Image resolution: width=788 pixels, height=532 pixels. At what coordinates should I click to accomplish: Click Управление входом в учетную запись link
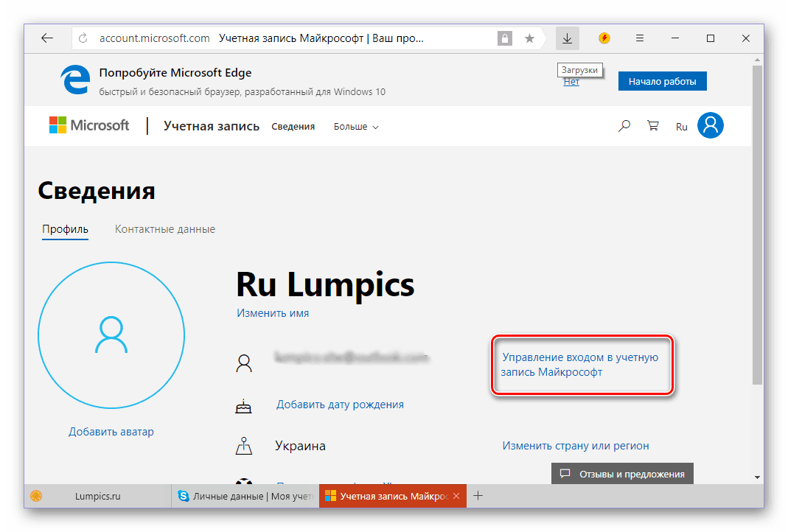click(x=580, y=365)
